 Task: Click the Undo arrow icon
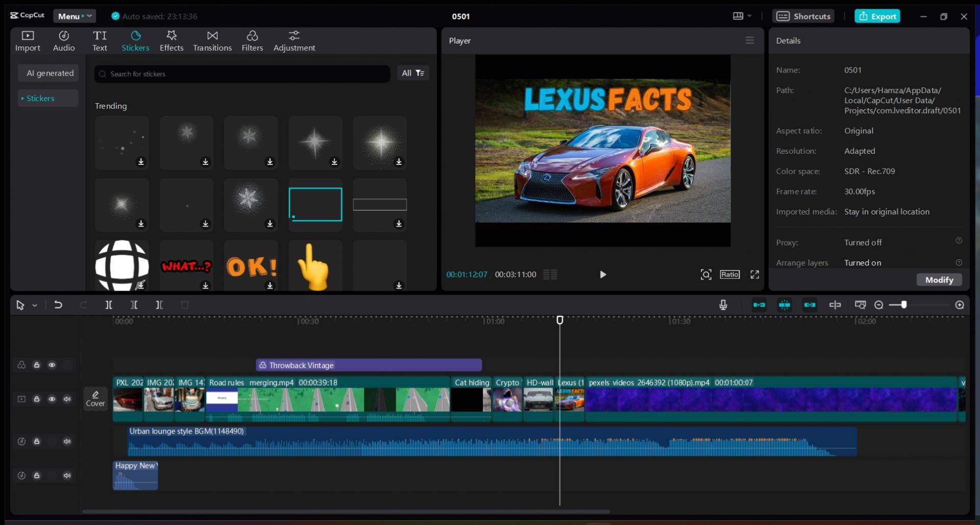click(x=58, y=305)
